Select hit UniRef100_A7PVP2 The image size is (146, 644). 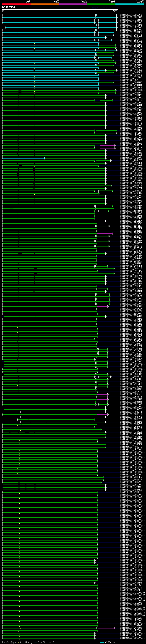tap(131, 25)
